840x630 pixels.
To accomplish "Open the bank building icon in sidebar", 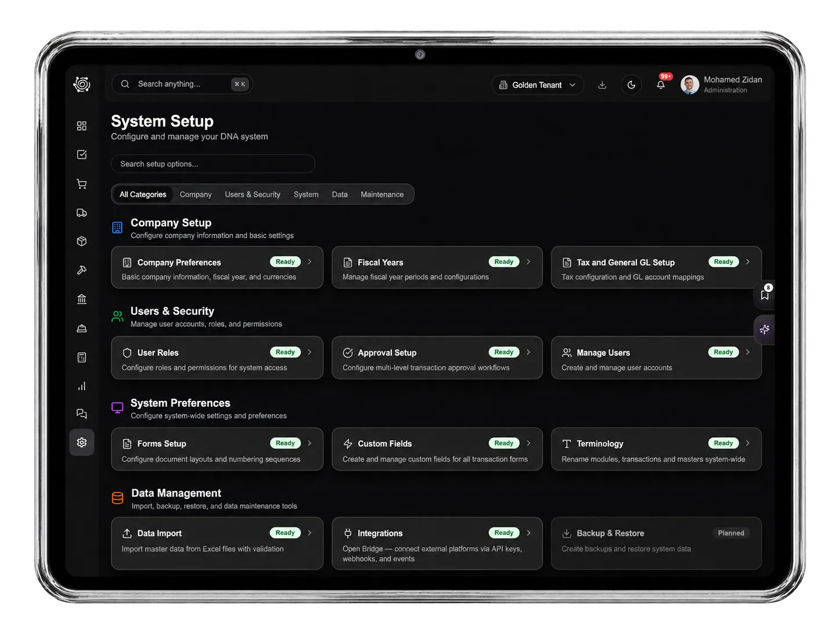I will pyautogui.click(x=82, y=299).
